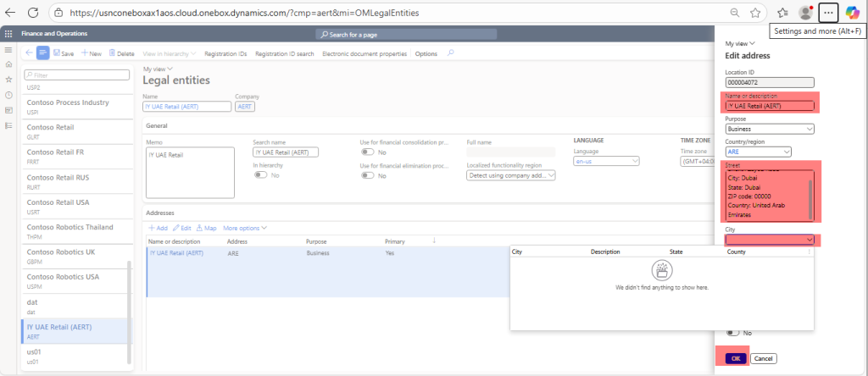The width and height of the screenshot is (868, 376).
Task: Open the Options menu in action bar
Action: [x=426, y=53]
